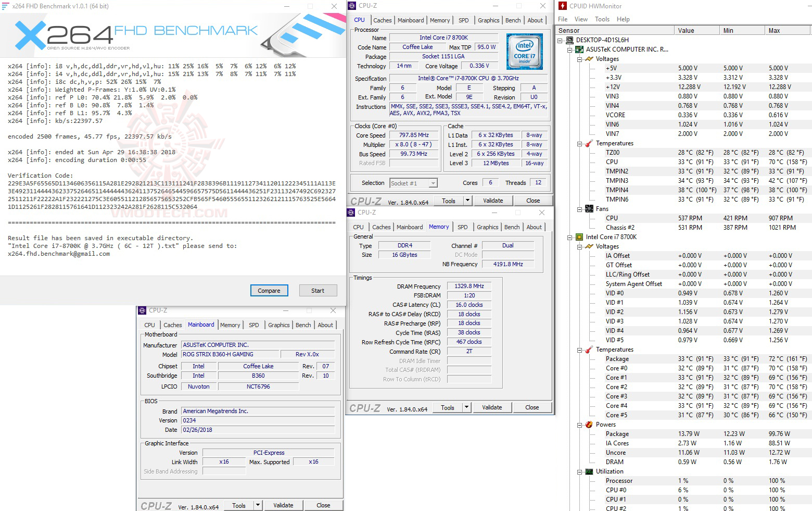Click the ASUSTeK motherboard icon in sensor tree

[579, 49]
